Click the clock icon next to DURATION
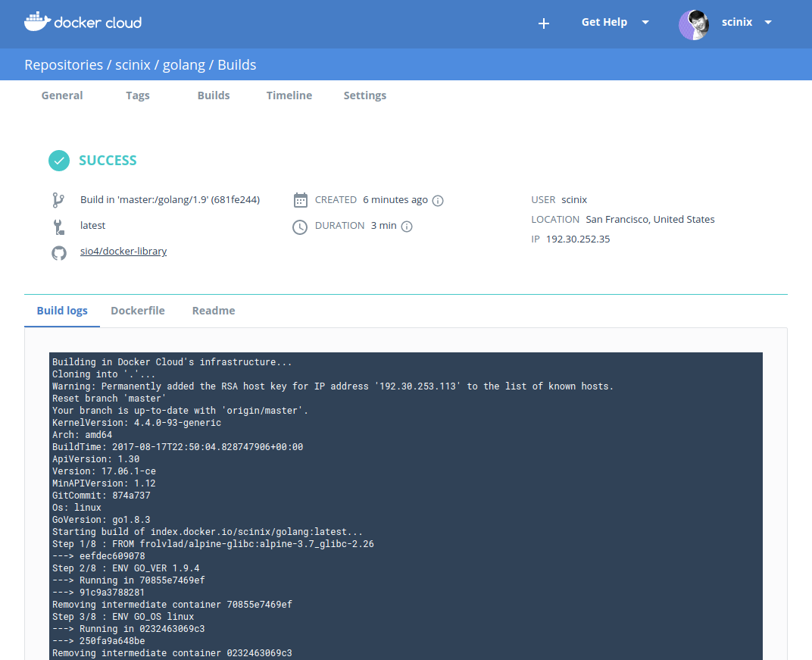 301,227
